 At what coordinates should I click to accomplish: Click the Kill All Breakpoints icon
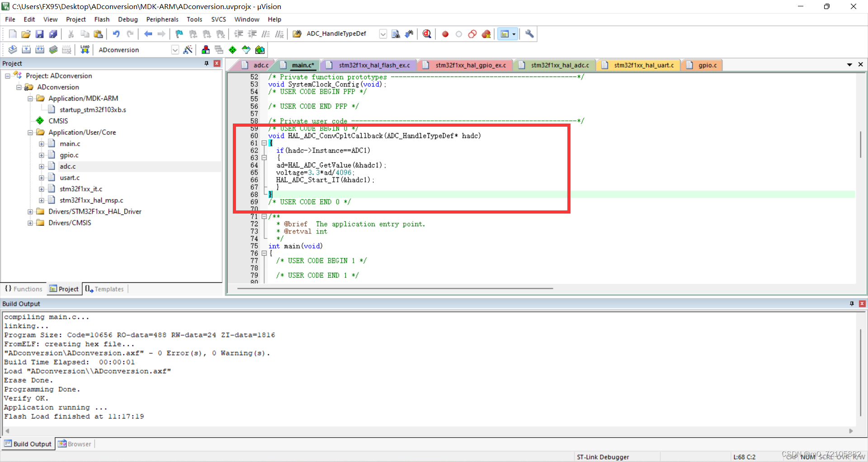[486, 33]
